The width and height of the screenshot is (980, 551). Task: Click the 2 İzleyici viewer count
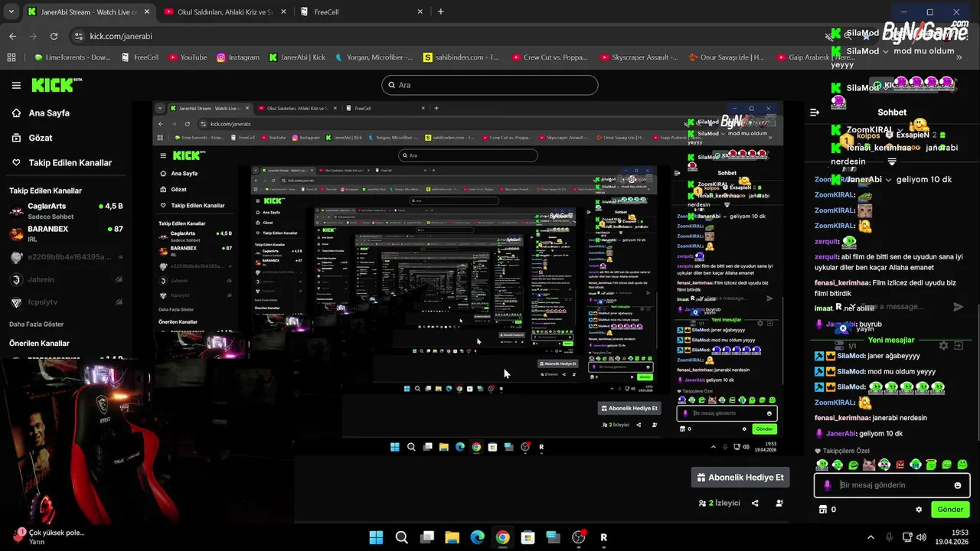coord(719,503)
